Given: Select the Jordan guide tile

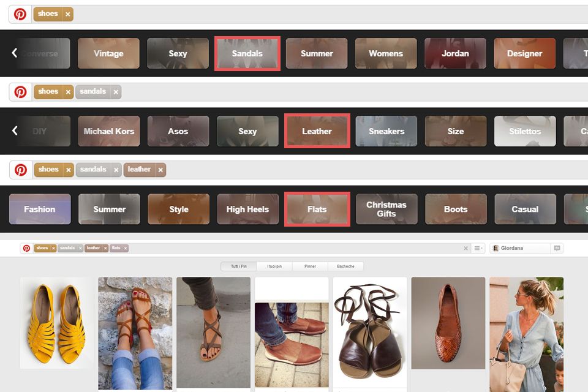Looking at the screenshot, I should click(x=455, y=53).
